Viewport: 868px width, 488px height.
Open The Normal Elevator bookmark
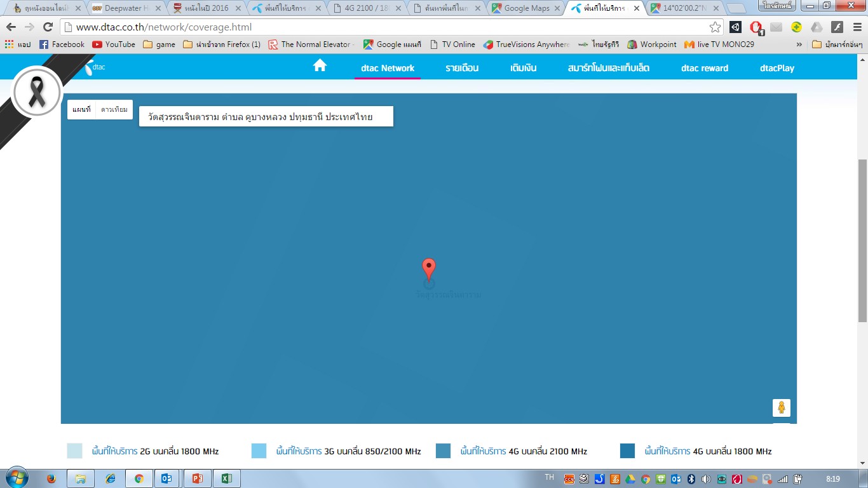311,44
